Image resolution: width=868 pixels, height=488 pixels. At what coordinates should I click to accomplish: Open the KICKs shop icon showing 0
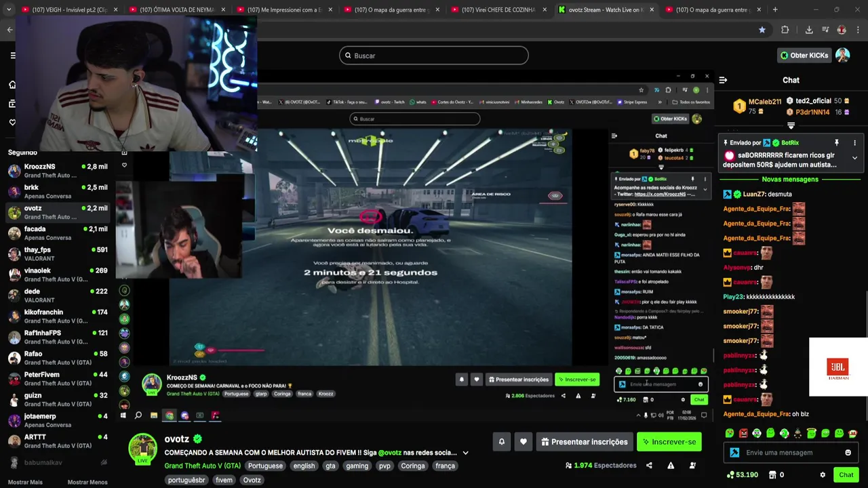[x=776, y=475]
